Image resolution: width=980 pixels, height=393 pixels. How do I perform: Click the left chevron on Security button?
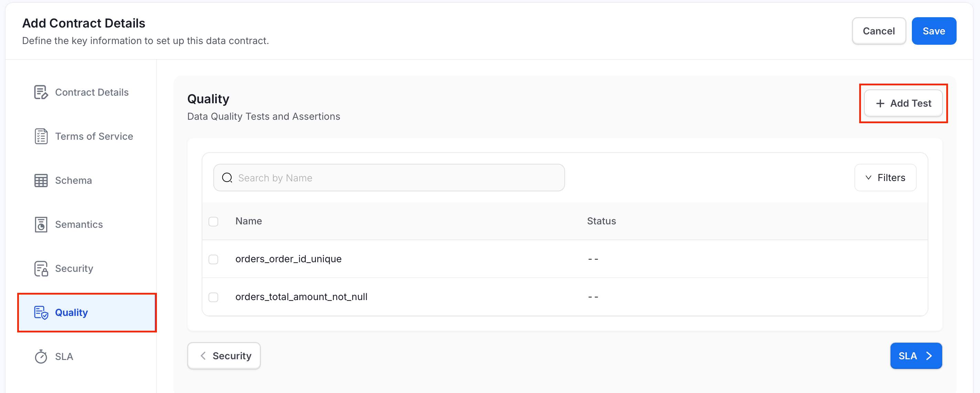(203, 356)
